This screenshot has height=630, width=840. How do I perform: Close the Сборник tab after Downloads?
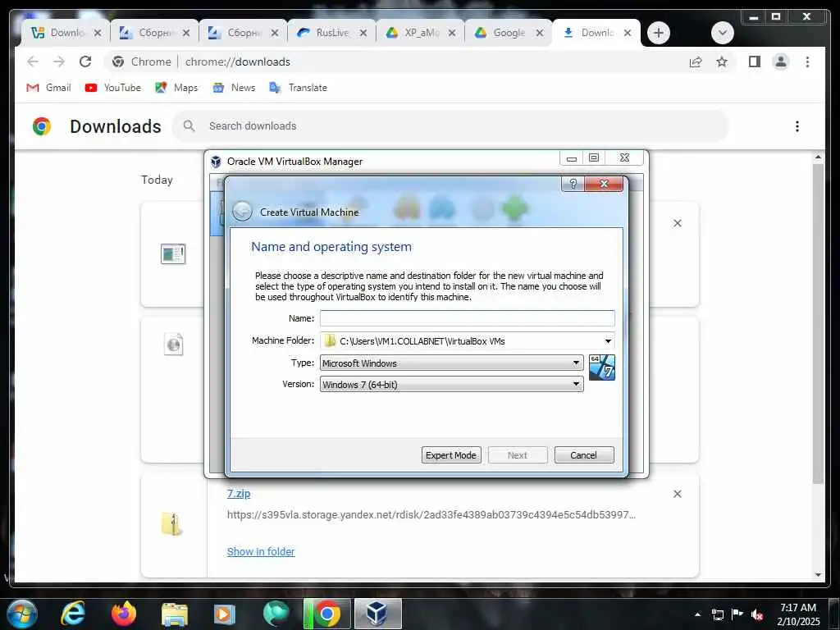[x=186, y=33]
